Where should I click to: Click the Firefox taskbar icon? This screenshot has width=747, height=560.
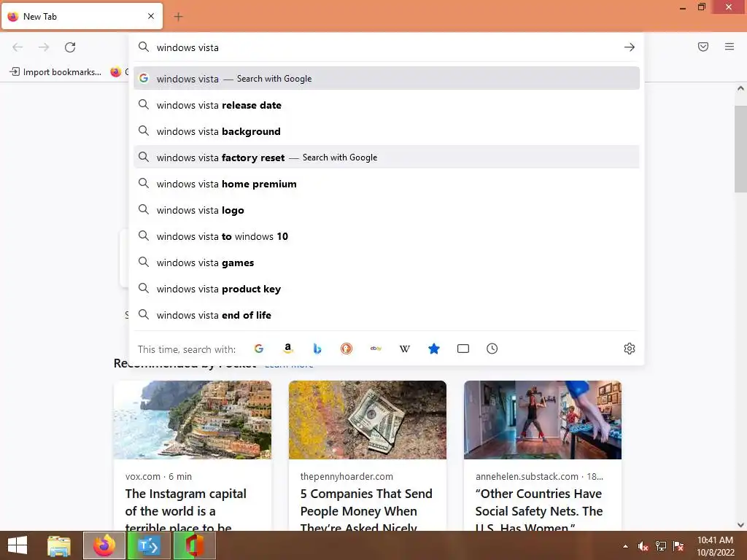point(104,545)
